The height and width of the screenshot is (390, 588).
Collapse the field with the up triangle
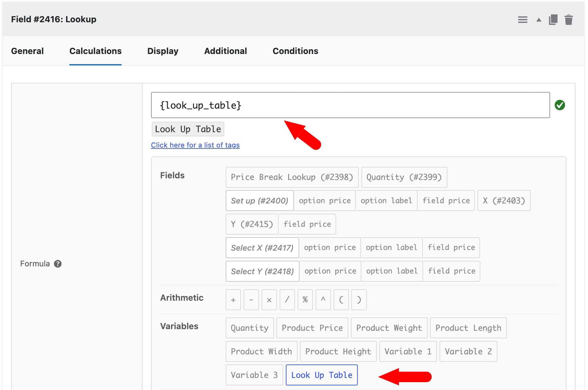pos(539,20)
